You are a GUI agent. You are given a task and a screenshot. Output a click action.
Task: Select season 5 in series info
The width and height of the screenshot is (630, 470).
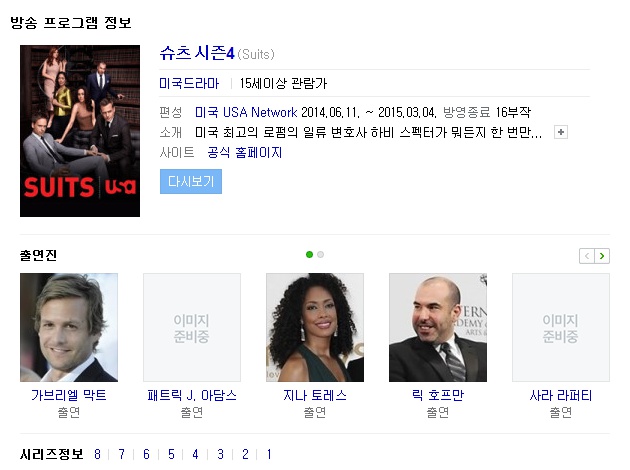pyautogui.click(x=171, y=454)
